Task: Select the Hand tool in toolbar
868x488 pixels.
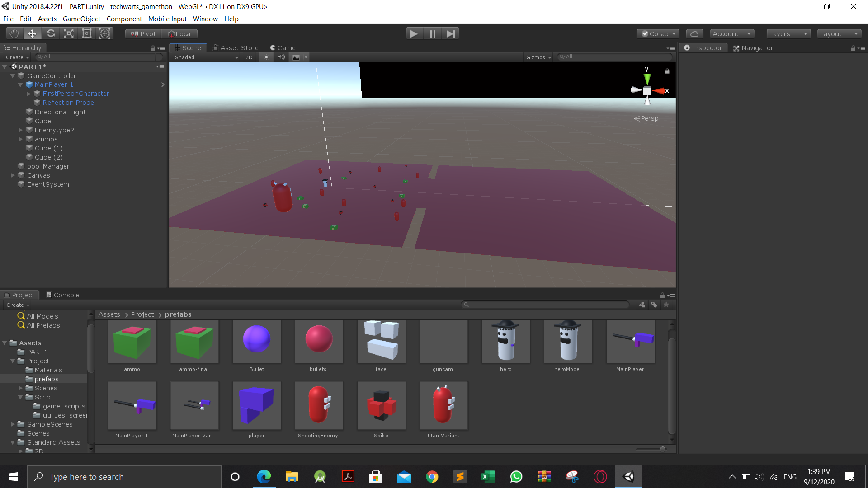Action: click(x=14, y=33)
